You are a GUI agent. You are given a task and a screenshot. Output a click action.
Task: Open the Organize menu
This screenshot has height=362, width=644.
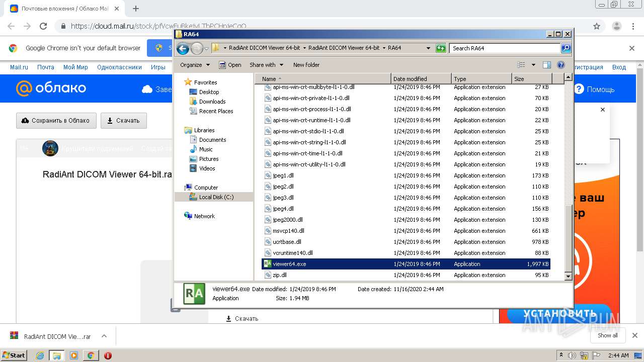coord(195,65)
